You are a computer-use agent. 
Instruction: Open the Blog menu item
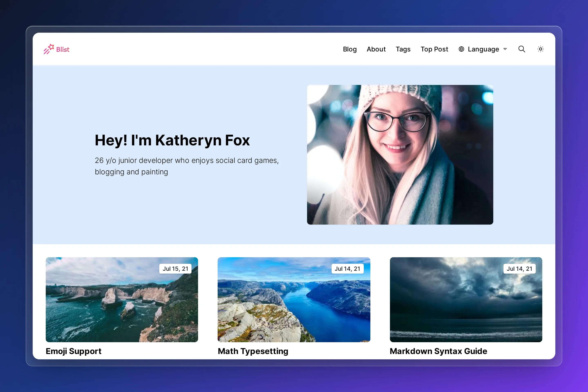pos(350,49)
